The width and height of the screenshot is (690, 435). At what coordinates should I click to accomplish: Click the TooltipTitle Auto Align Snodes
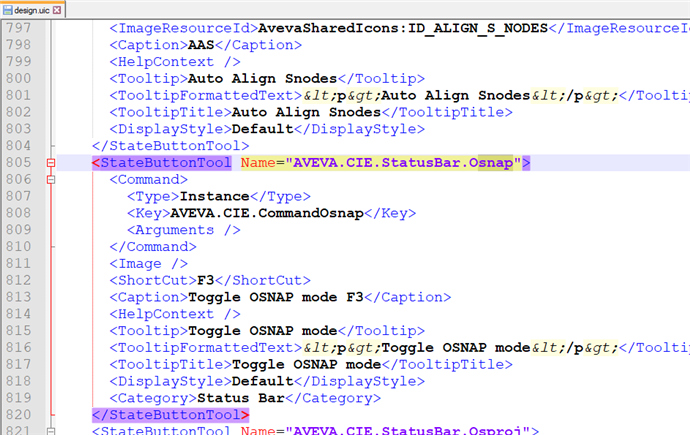click(306, 113)
